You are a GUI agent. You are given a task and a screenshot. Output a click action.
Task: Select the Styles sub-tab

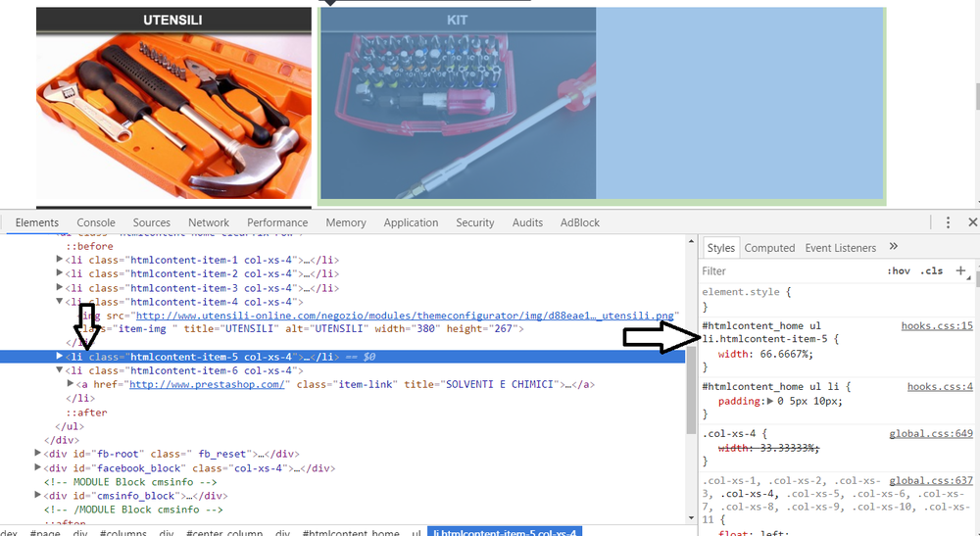coord(720,248)
